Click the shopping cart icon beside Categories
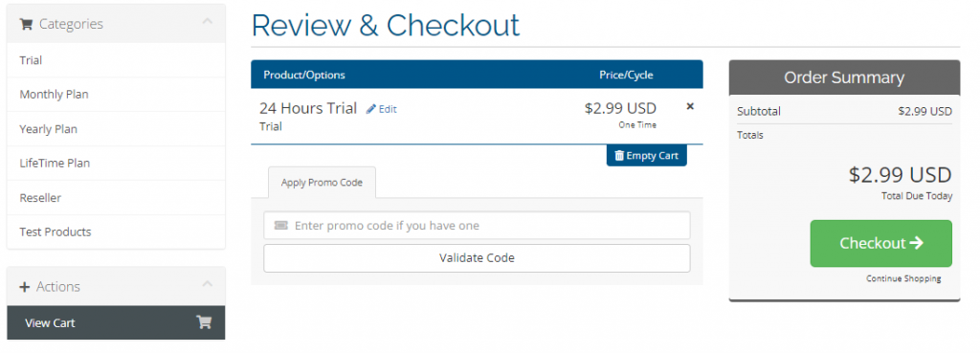This screenshot has height=353, width=980. [26, 24]
